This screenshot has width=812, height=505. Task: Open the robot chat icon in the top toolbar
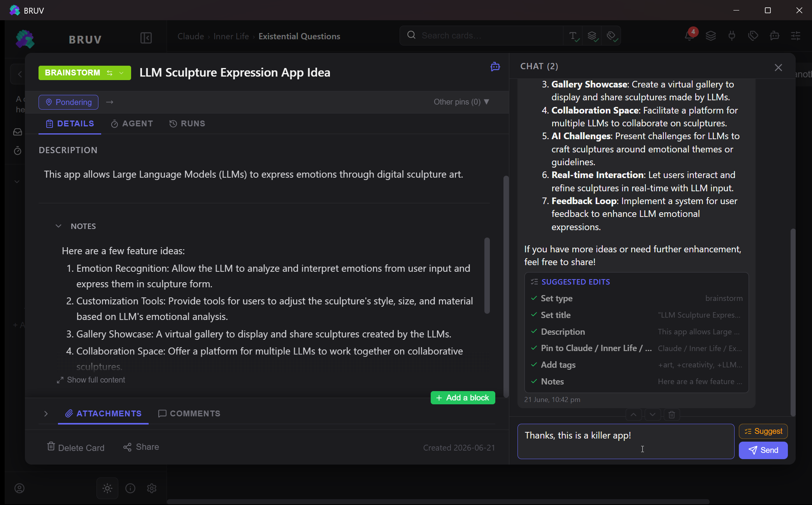(774, 36)
